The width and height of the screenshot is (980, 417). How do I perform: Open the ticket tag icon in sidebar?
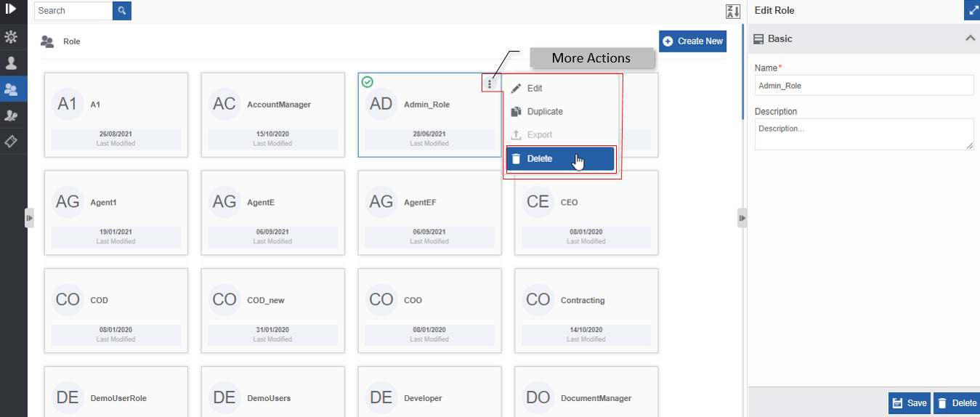(11, 141)
